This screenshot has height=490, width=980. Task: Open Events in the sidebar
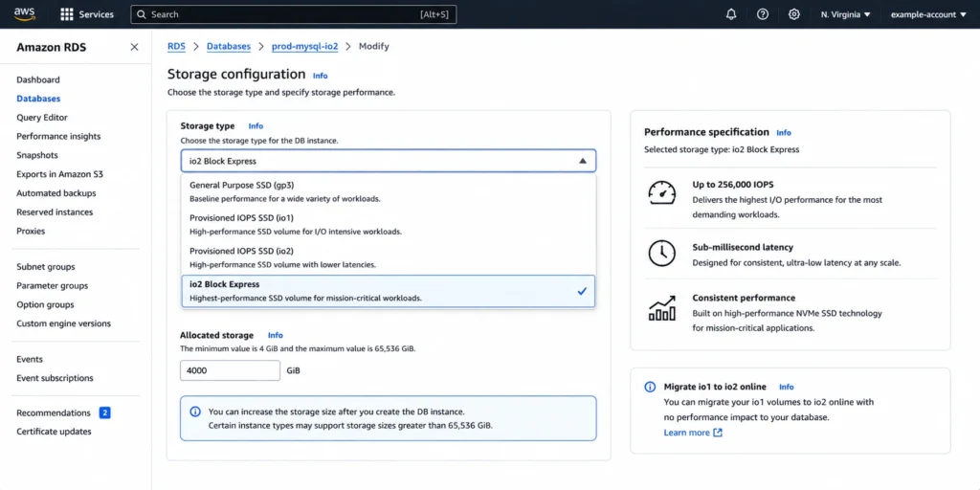[30, 360]
